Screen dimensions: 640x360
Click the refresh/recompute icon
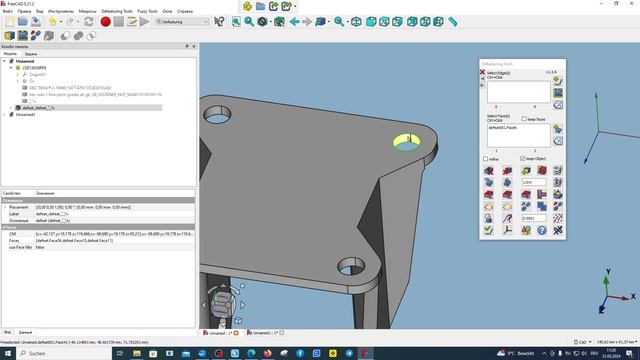tap(89, 22)
